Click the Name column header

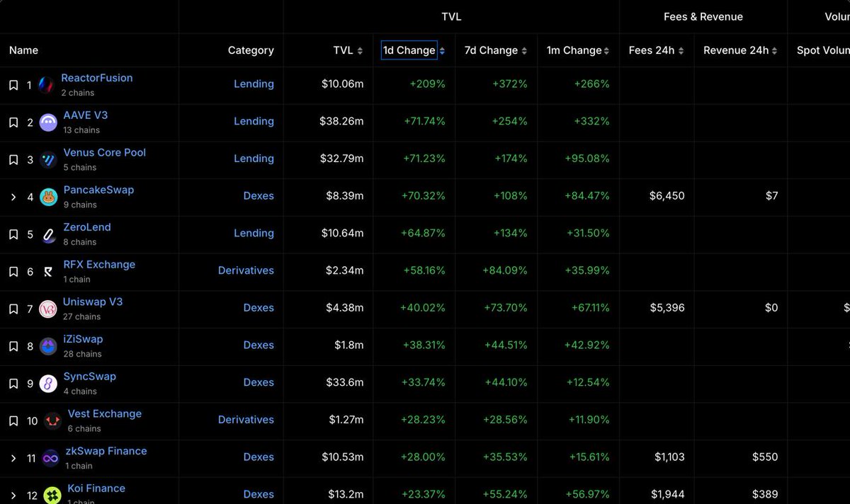pos(23,50)
